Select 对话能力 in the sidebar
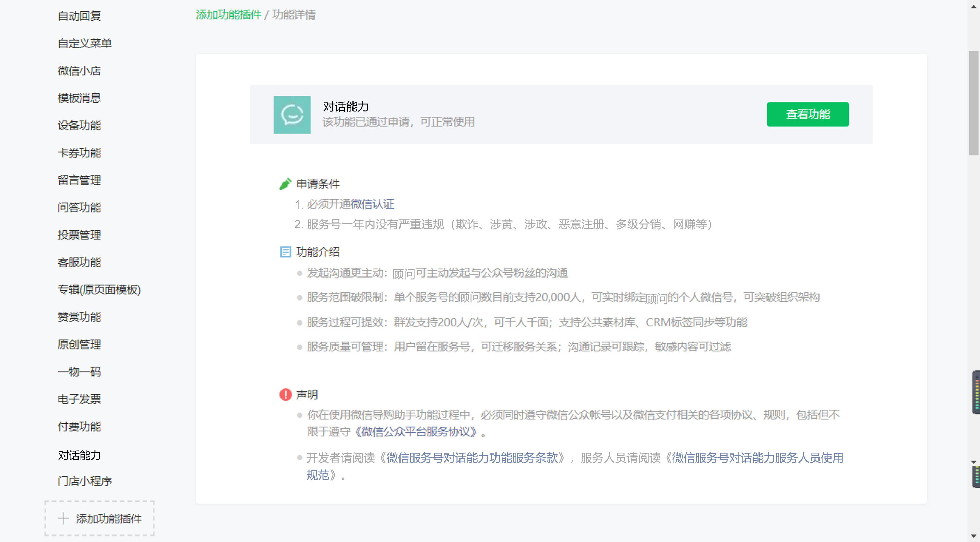 coord(79,455)
